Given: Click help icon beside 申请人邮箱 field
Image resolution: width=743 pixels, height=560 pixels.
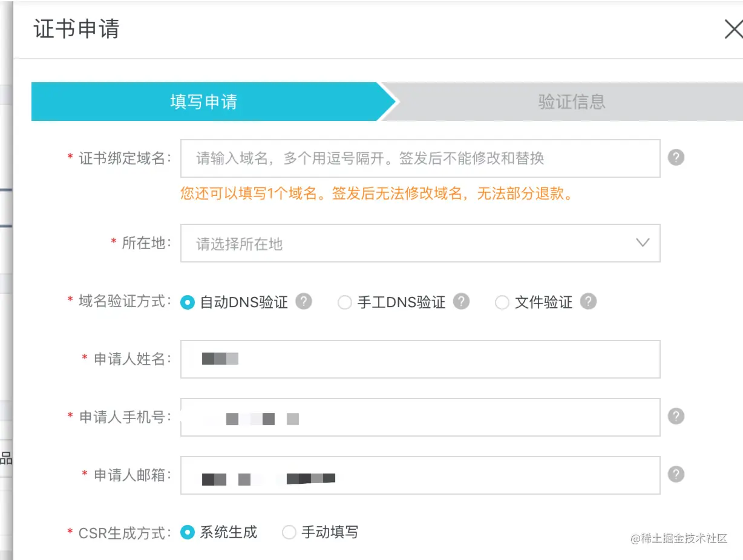Looking at the screenshot, I should pos(676,474).
